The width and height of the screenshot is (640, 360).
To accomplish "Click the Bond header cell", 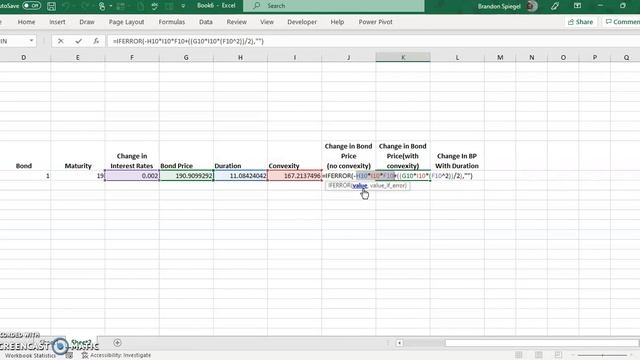I will point(24,166).
